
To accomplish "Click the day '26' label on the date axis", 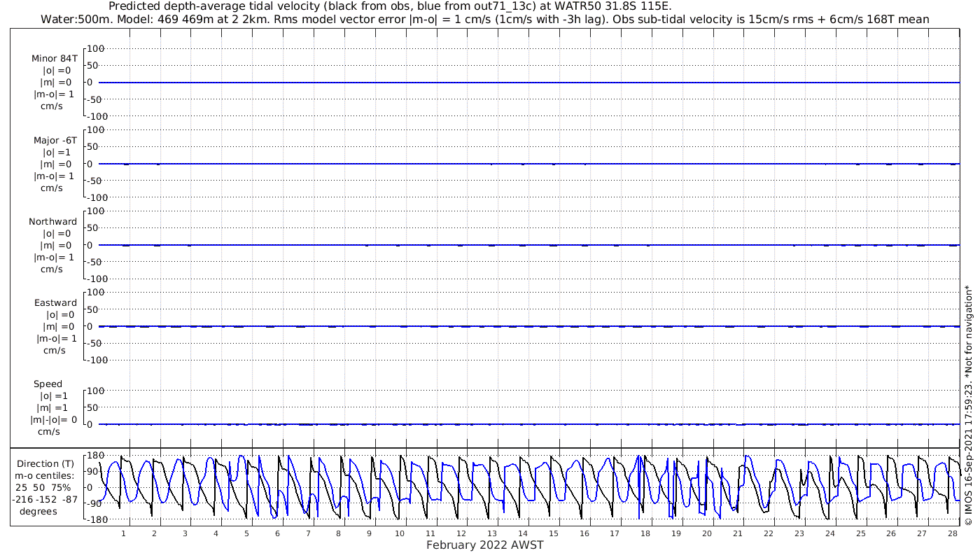I will pos(890,534).
